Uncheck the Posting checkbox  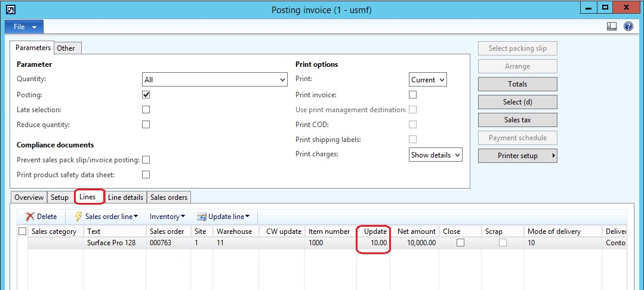click(x=146, y=94)
